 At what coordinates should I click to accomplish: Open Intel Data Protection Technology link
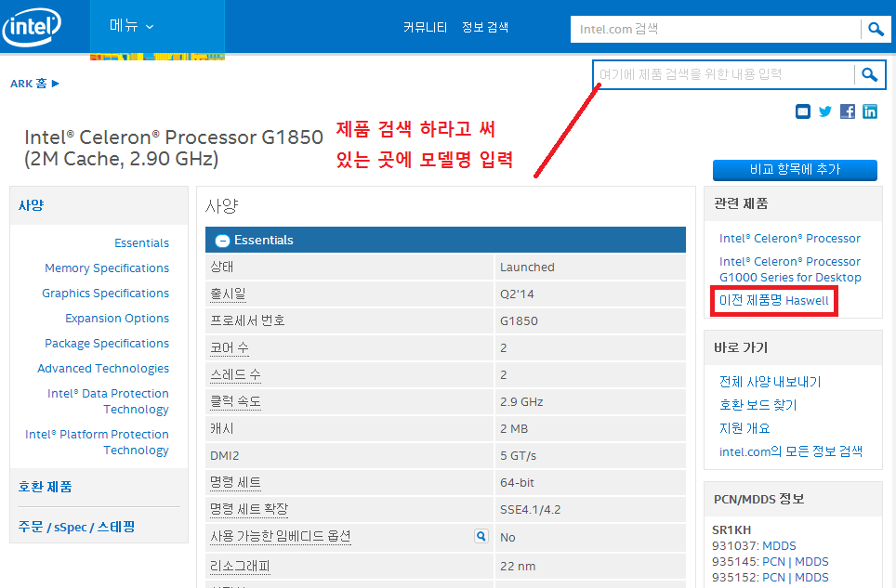pos(108,401)
